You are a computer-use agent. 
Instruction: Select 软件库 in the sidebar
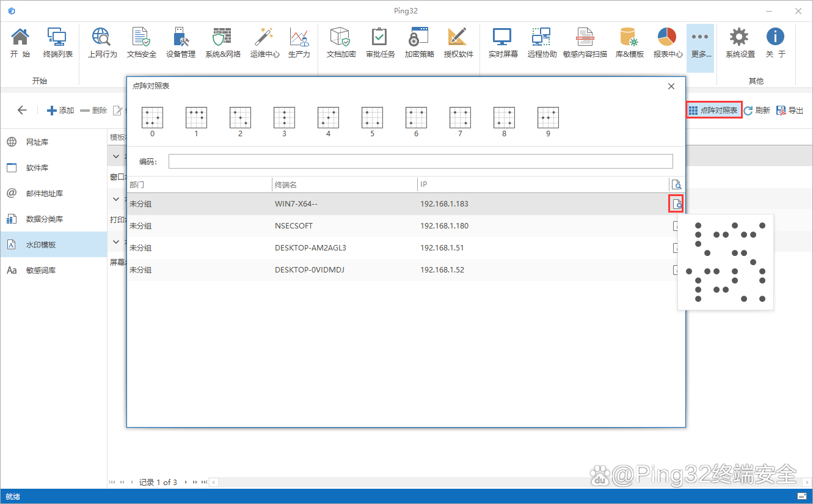54,167
